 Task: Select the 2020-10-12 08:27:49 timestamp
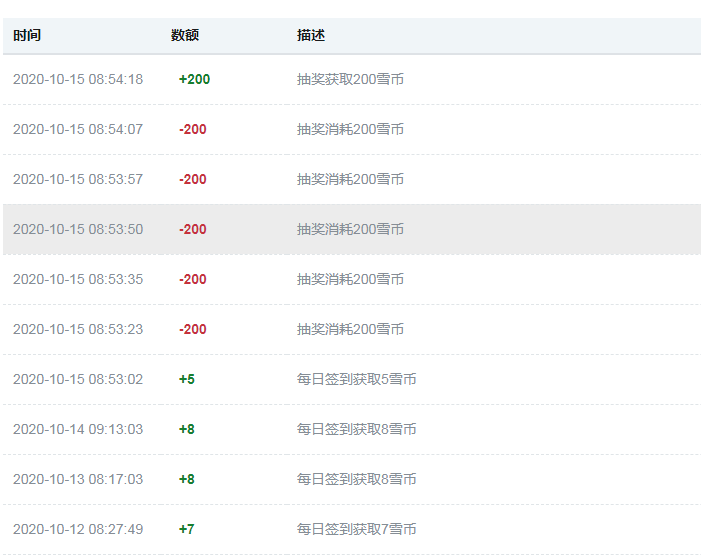pos(78,530)
